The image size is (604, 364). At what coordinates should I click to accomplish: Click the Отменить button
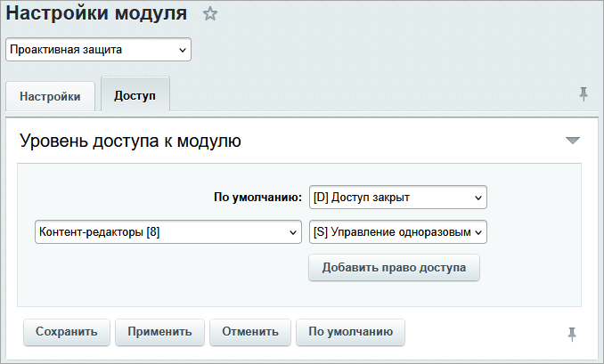click(250, 332)
